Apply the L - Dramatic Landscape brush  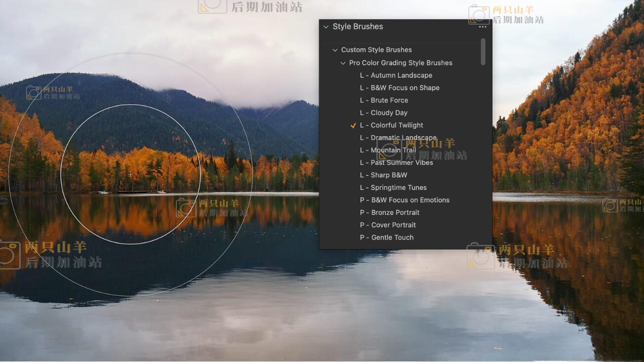tap(398, 138)
